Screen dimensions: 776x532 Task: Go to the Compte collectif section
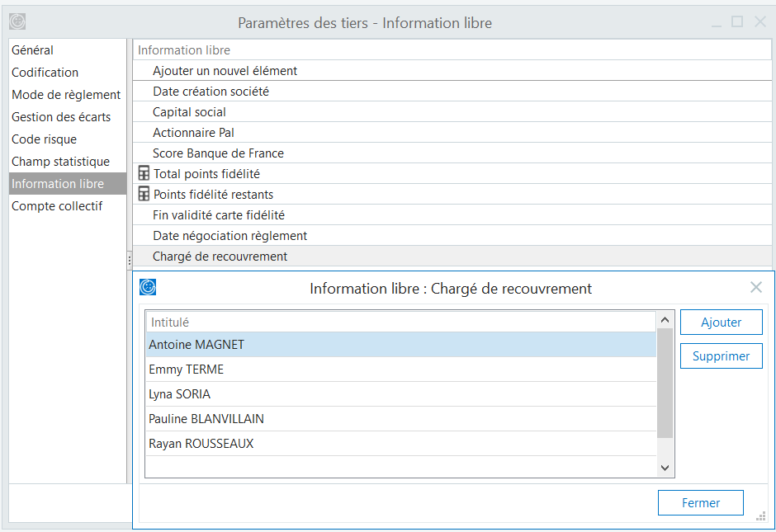pyautogui.click(x=57, y=206)
